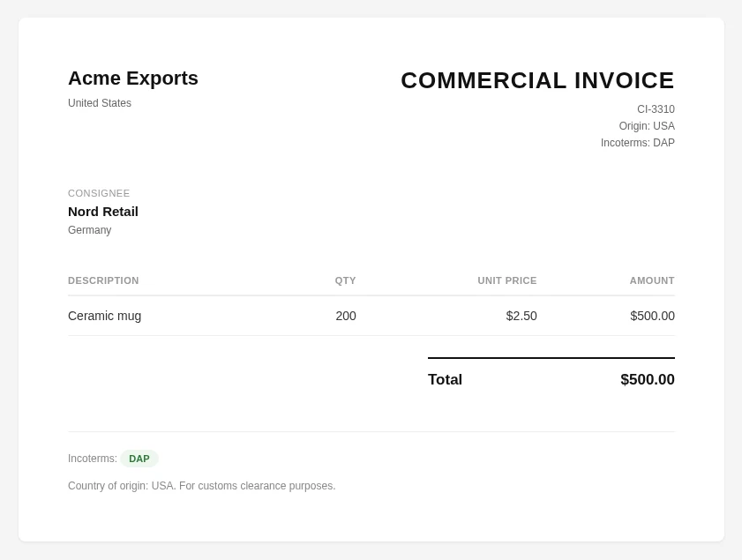Image resolution: width=742 pixels, height=560 pixels.
Task: Click the Country of origin customs note
Action: [x=201, y=486]
